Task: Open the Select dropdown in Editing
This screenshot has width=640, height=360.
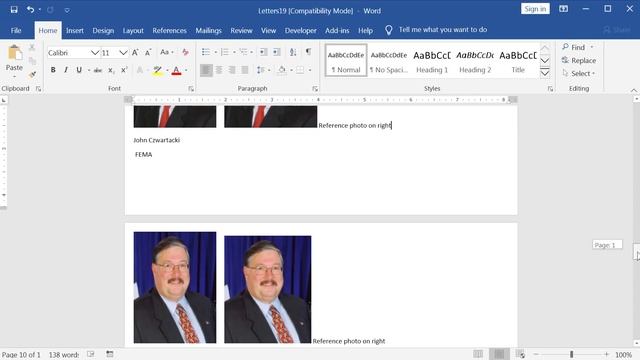Action: tap(579, 73)
